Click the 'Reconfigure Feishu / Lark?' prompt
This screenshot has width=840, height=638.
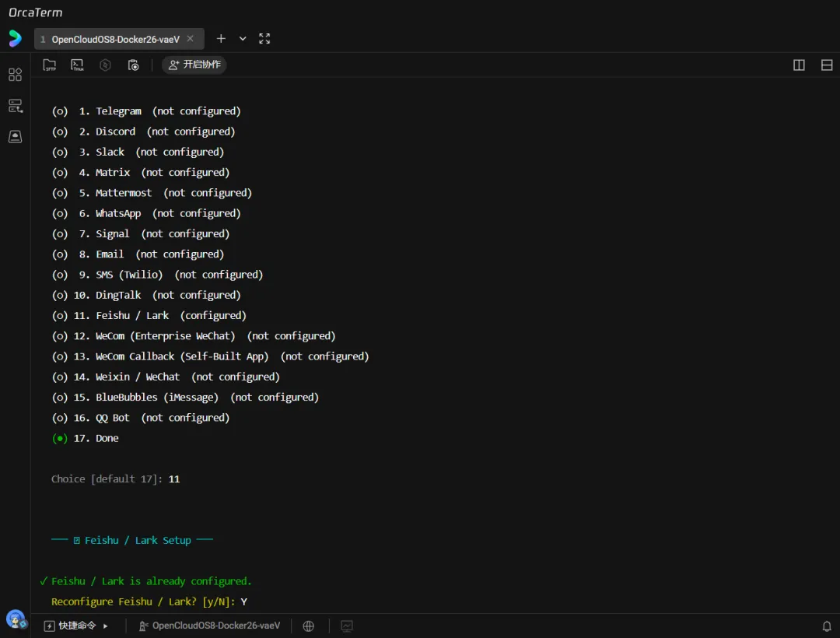click(149, 601)
